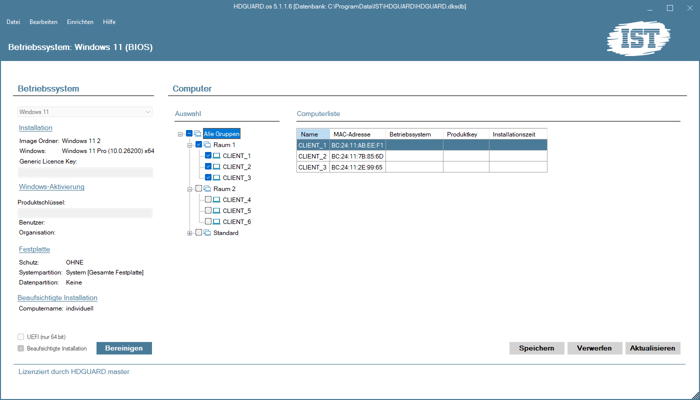Click MAC address BC:24:11:7B:85:6D cell
The image size is (700, 400).
(x=358, y=156)
